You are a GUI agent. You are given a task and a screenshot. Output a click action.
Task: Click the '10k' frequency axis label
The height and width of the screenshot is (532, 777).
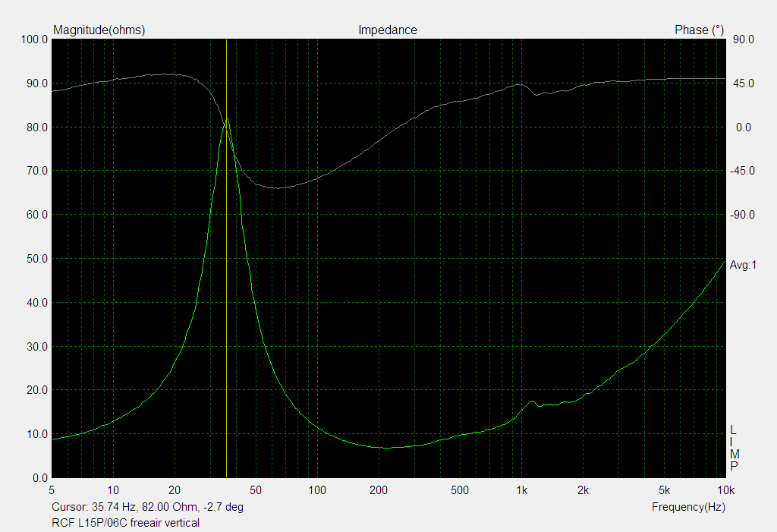click(x=725, y=491)
